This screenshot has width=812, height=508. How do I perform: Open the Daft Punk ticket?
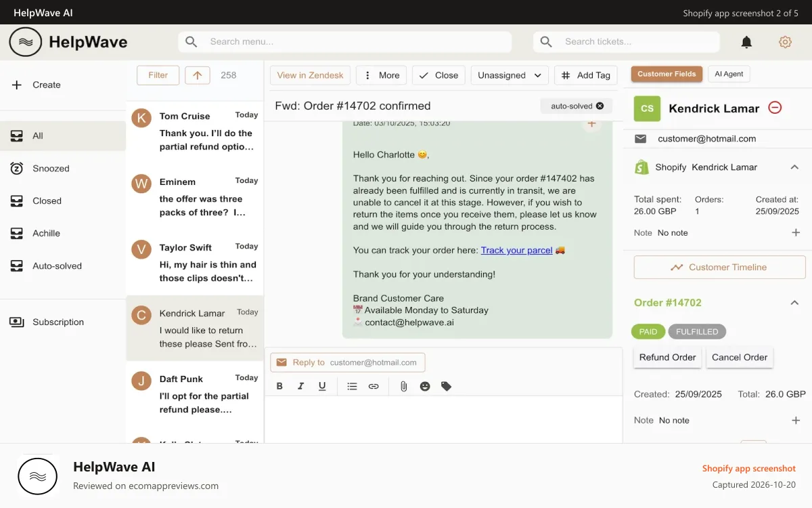[195, 394]
